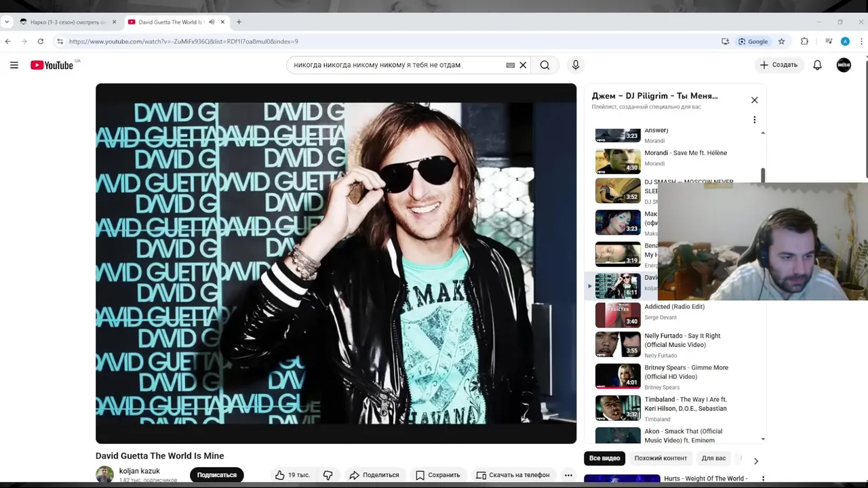Subscribe with the Подписаться button
This screenshot has height=488, width=868.
[217, 475]
